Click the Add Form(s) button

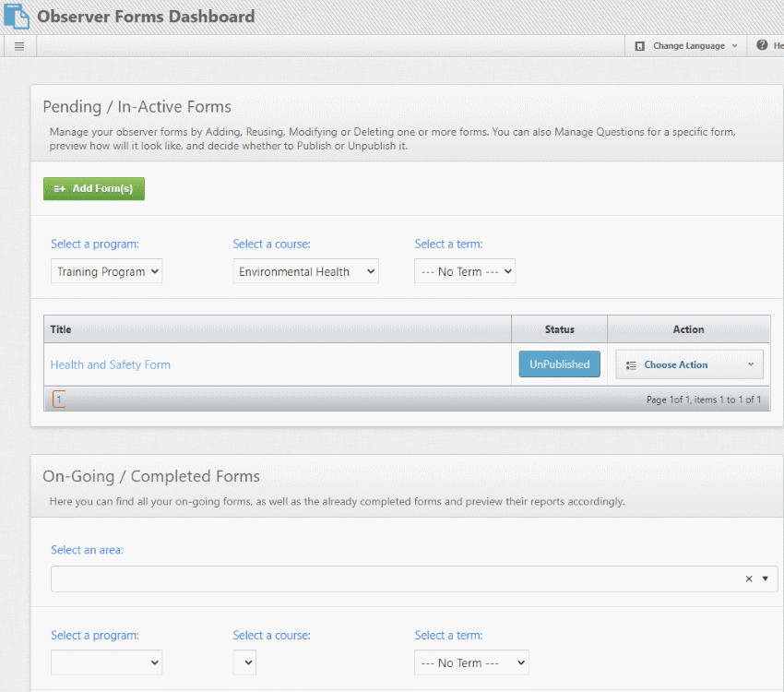coord(94,188)
